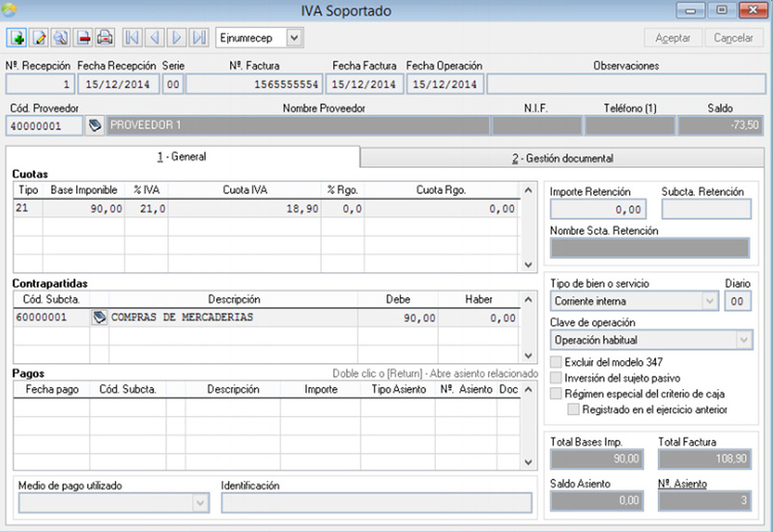Click % IVA cell 21,0
Screen dimensions: 773x532
tap(147, 209)
